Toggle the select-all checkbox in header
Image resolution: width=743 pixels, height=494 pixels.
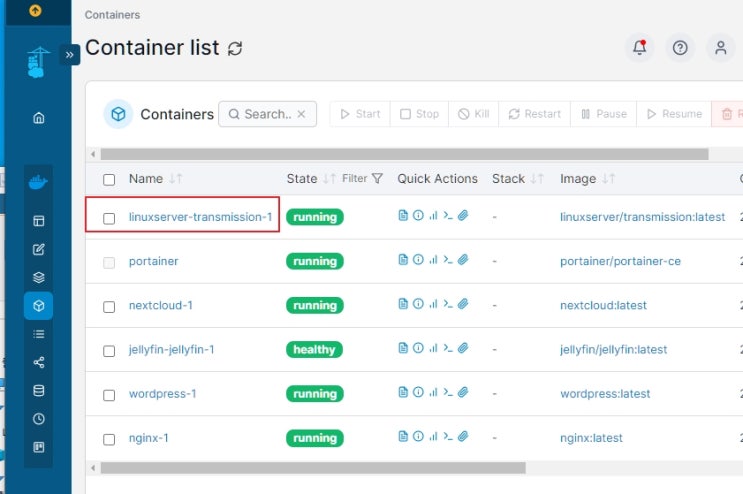coord(109,180)
